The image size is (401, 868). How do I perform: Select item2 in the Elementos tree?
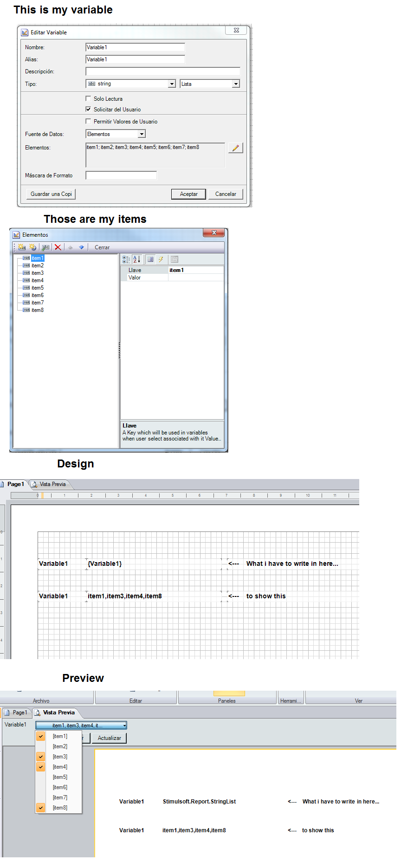click(38, 266)
